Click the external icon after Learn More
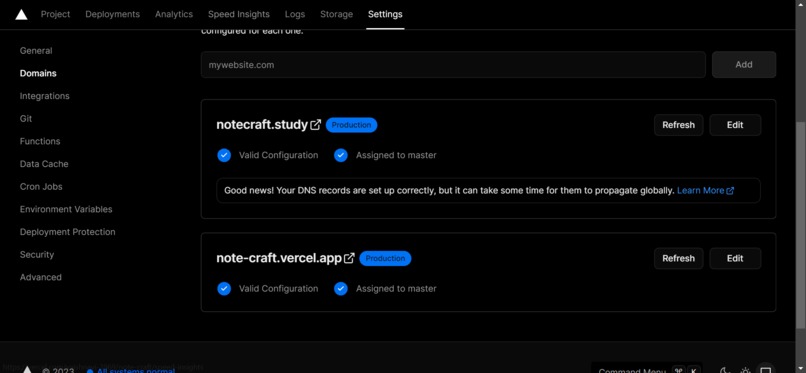 click(730, 191)
